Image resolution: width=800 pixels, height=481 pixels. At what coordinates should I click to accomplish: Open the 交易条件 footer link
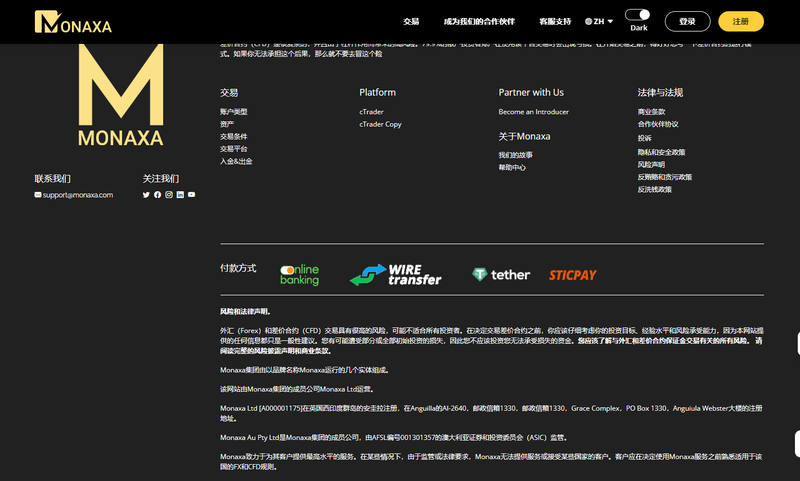[234, 137]
